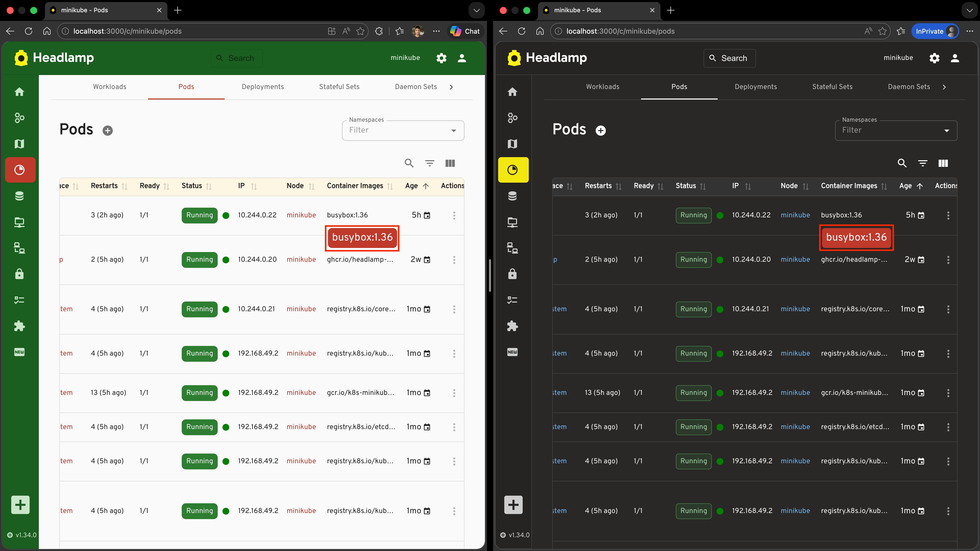Click Search field in dark Headlamp header
Screen dimensions: 980x551
pos(729,58)
